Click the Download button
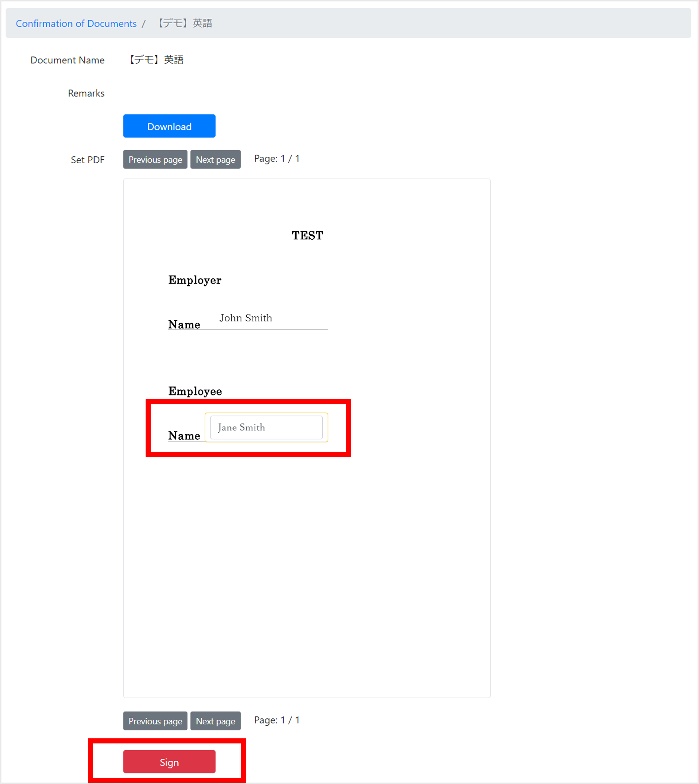Image resolution: width=699 pixels, height=784 pixels. [x=169, y=126]
